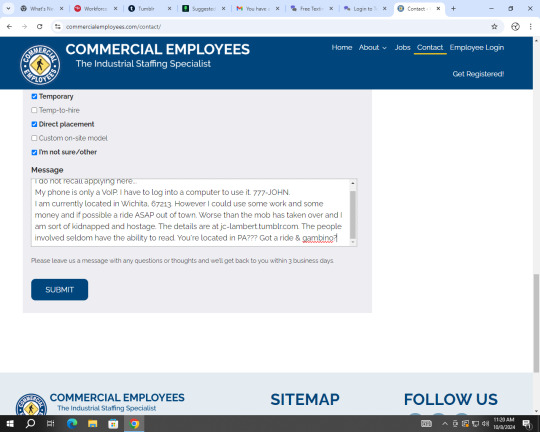Click the Chrome taskbar icon
Screen dimensions: 540x432
coord(134,423)
